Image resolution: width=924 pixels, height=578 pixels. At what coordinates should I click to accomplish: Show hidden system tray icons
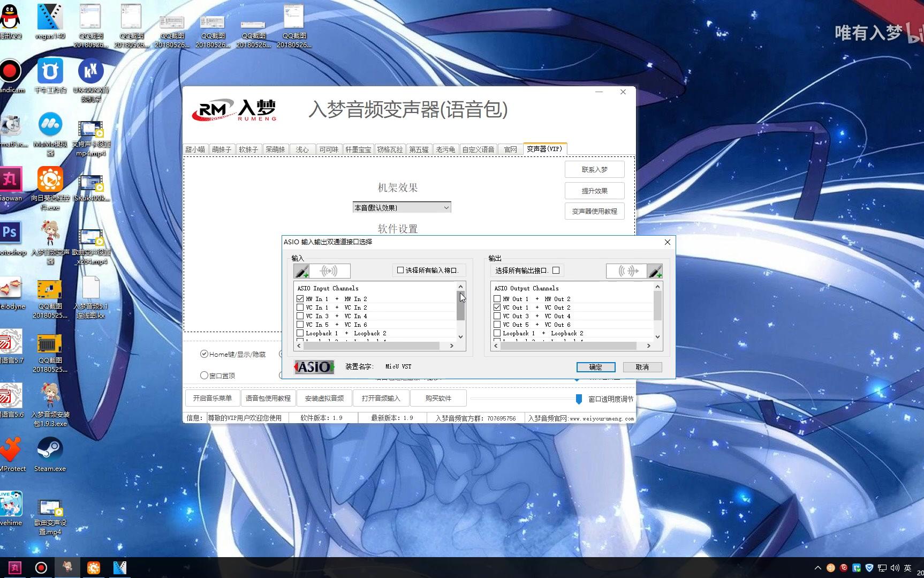pos(818,568)
